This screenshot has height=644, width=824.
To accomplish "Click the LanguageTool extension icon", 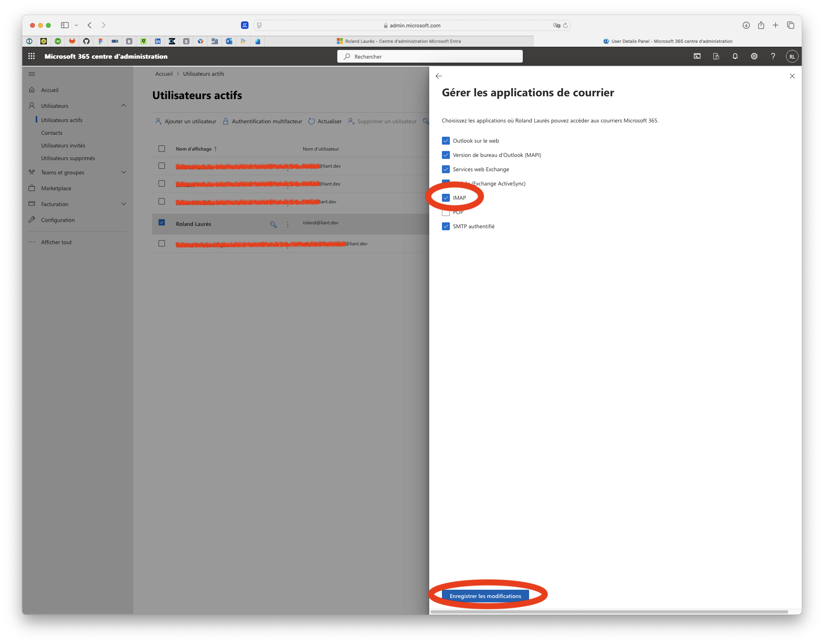I will point(245,25).
